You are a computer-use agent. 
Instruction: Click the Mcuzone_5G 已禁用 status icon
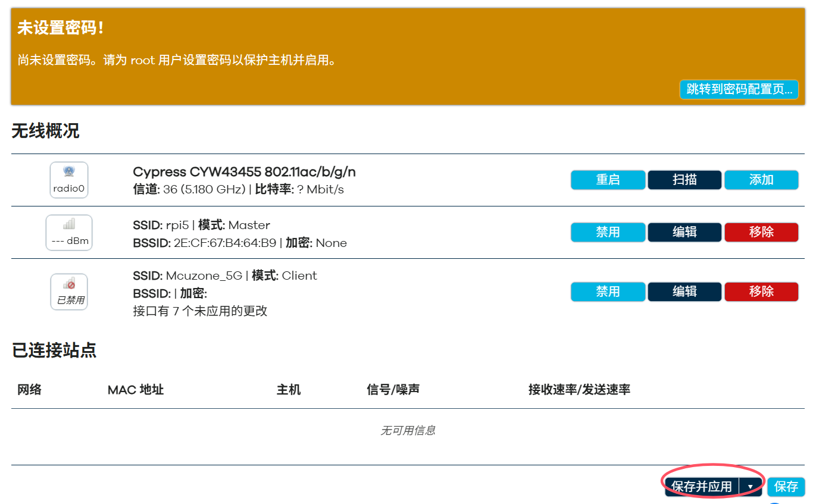coord(69,292)
